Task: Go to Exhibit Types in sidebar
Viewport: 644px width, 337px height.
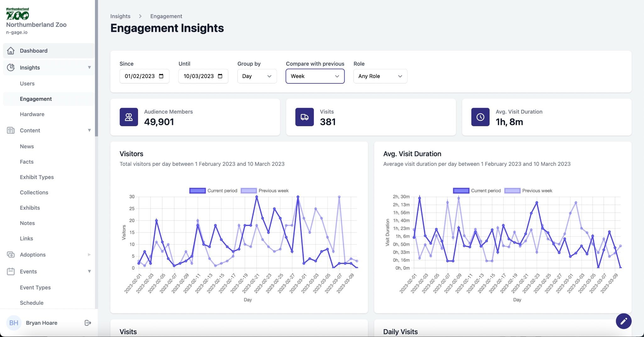Action: [x=37, y=177]
